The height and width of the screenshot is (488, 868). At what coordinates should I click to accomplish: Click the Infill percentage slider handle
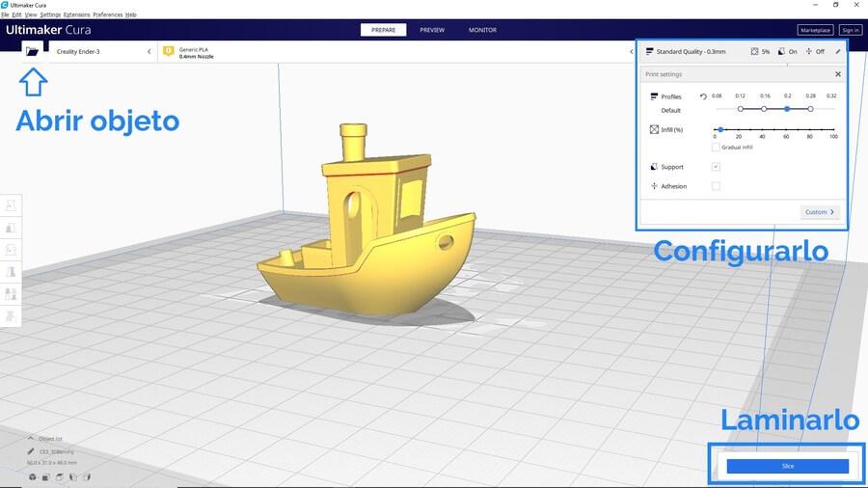[720, 129]
